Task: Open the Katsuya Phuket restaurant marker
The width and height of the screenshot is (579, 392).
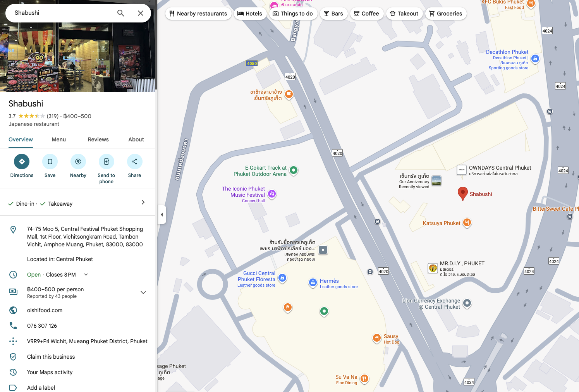Action: click(467, 223)
